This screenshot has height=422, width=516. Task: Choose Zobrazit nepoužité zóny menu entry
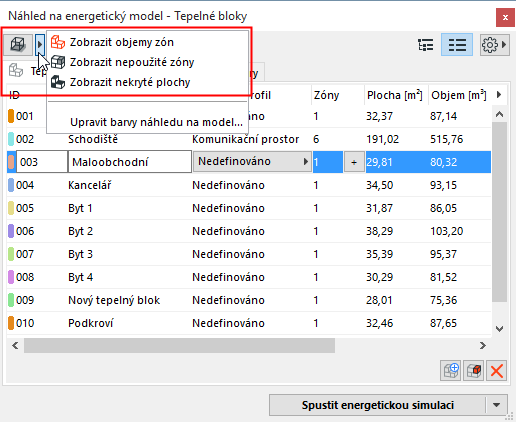point(148,62)
